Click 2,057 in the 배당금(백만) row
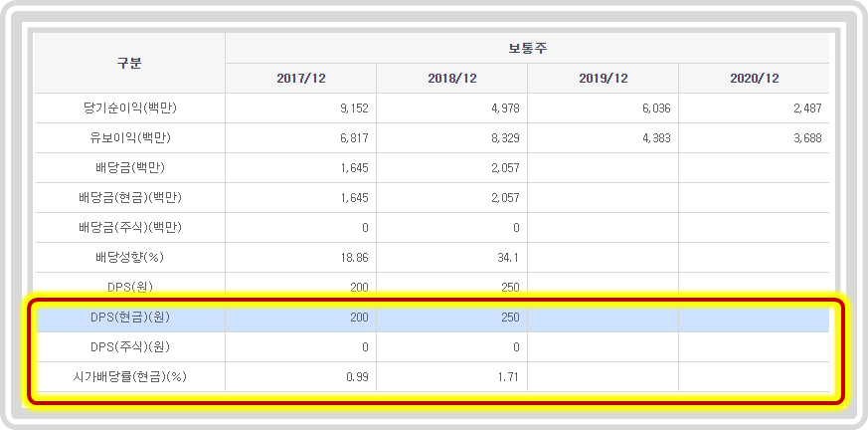Image resolution: width=868 pixels, height=430 pixels. (505, 168)
